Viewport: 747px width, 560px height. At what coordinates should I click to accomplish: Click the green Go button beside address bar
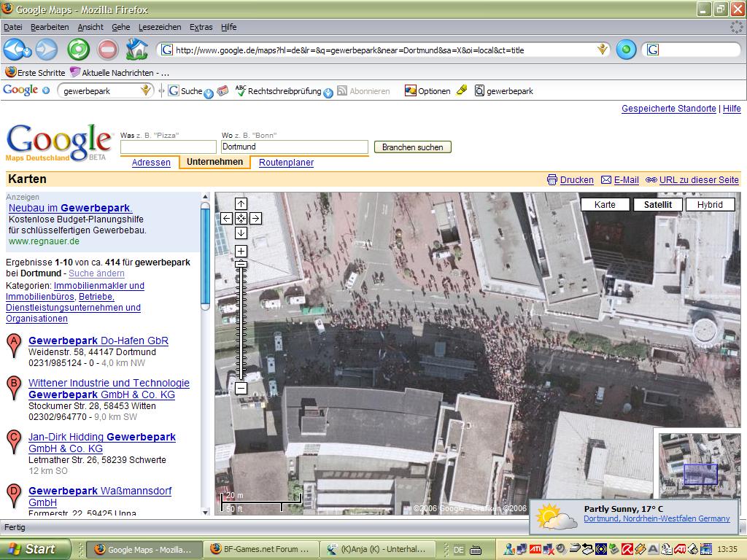(626, 50)
